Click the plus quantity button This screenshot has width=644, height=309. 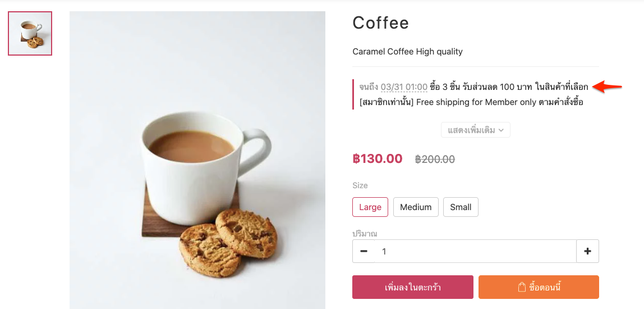point(587,251)
